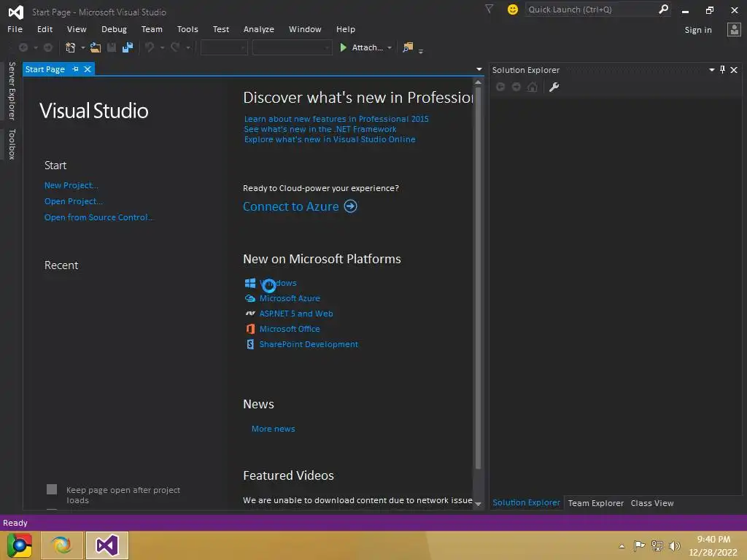
Task: Close the Start Page tab
Action: (x=88, y=69)
